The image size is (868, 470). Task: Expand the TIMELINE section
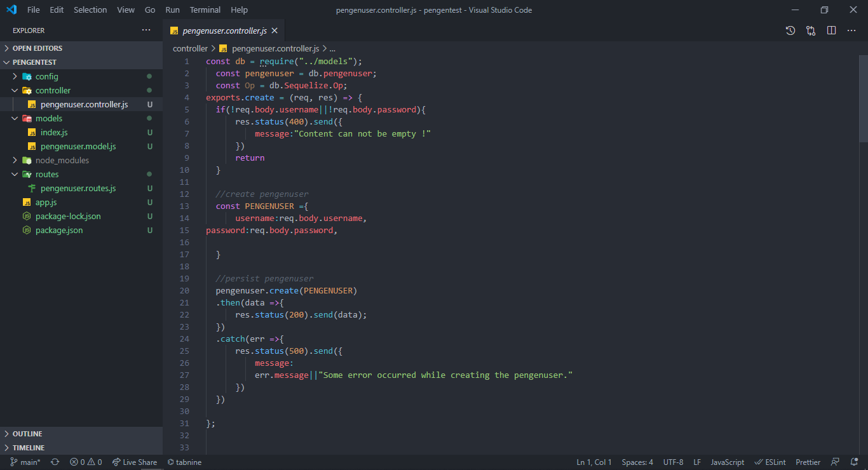tap(81, 448)
